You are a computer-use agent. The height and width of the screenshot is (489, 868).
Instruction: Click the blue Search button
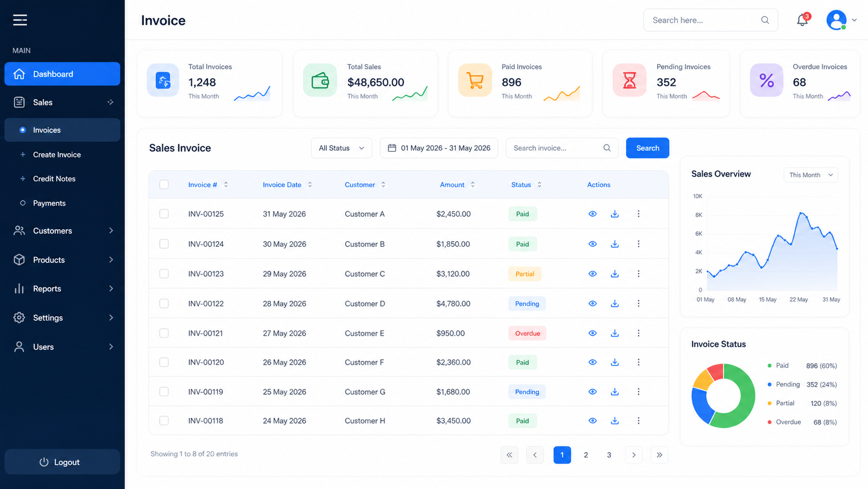pos(647,148)
